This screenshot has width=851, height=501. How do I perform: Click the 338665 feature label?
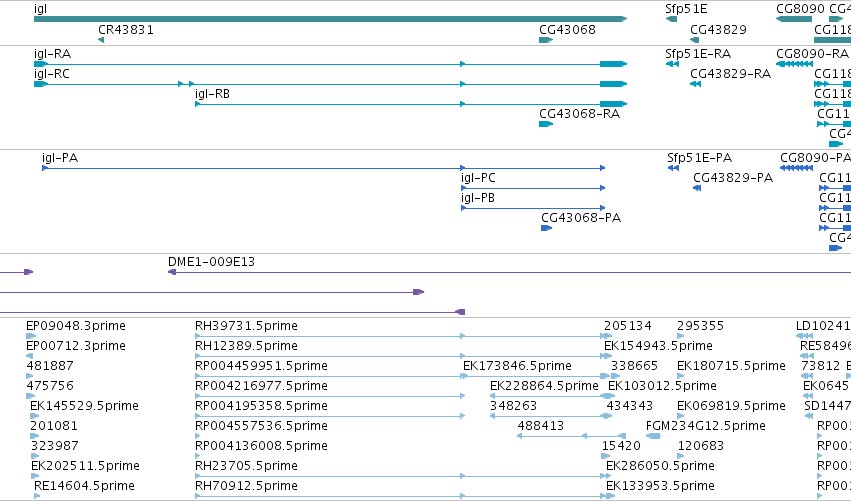click(x=634, y=366)
